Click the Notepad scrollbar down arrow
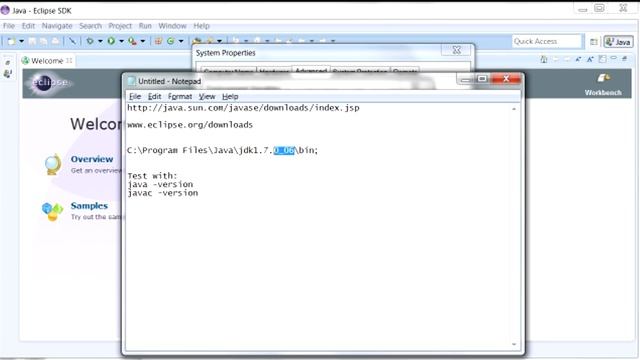Image resolution: width=640 pixels, height=360 pixels. tap(514, 344)
